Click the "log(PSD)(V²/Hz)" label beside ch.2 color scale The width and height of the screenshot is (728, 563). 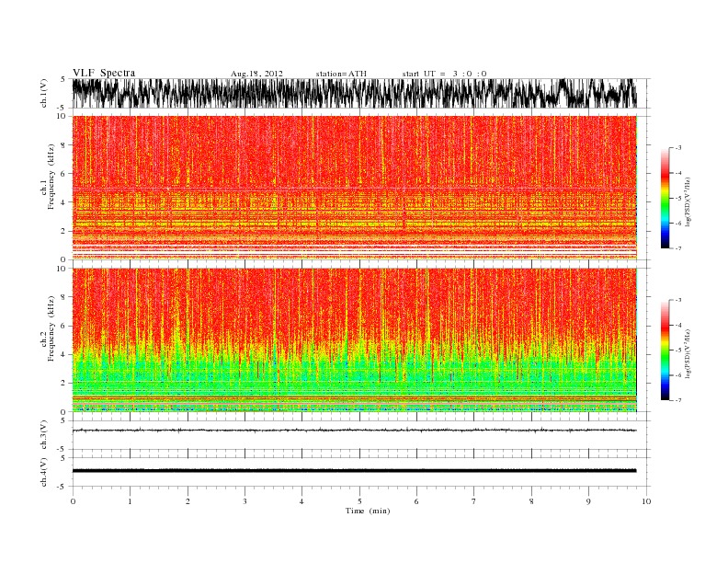click(x=688, y=353)
